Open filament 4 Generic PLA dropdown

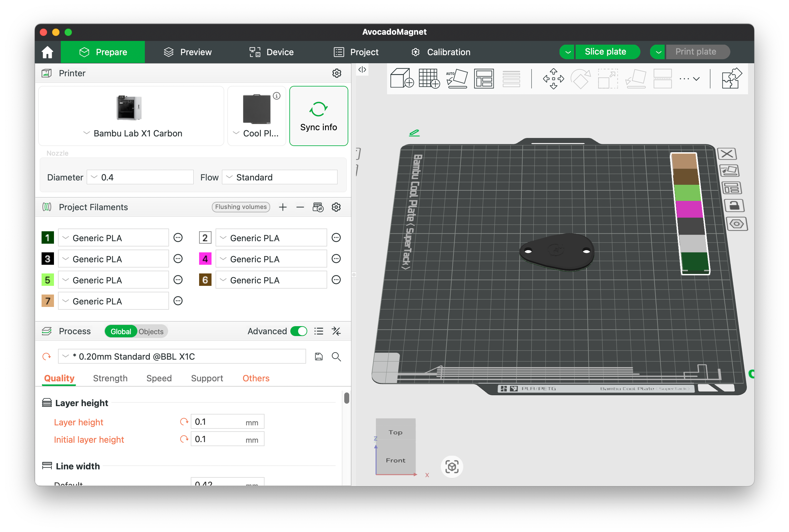pyautogui.click(x=271, y=259)
